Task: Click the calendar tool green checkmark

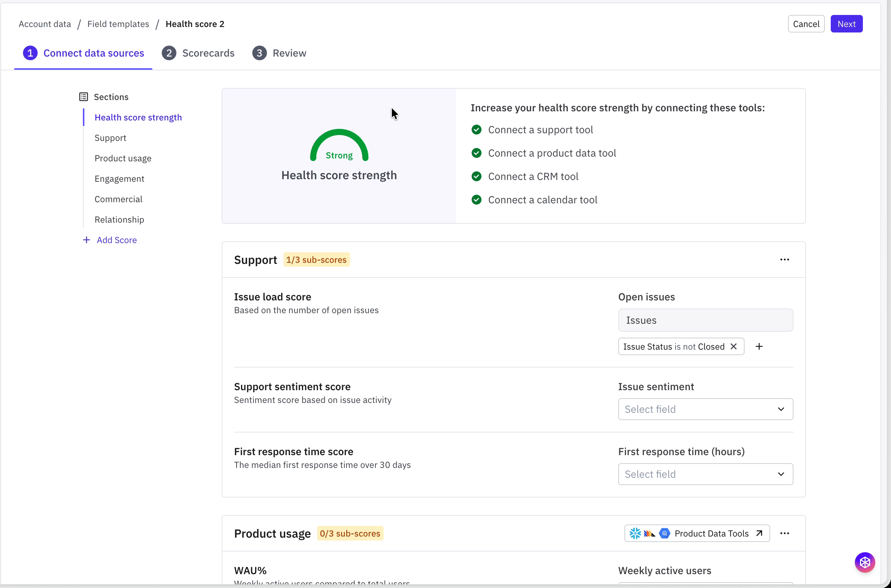Action: (477, 200)
